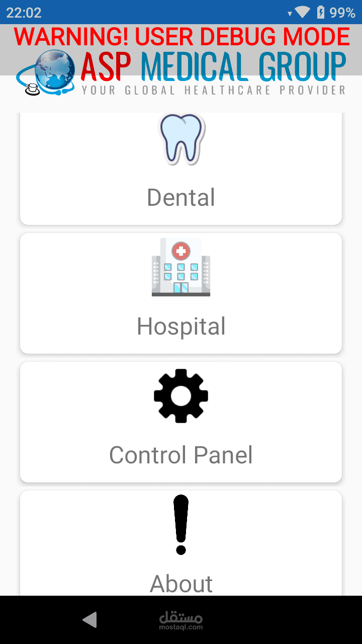Click Your Global Healthcare Provider tagline
Screen dimensions: 362x644
coord(214,91)
